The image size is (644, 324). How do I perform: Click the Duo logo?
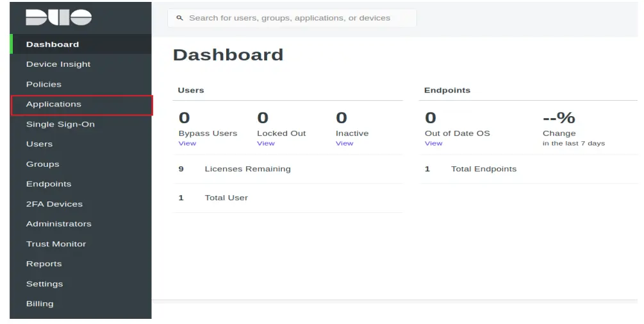[x=58, y=17]
